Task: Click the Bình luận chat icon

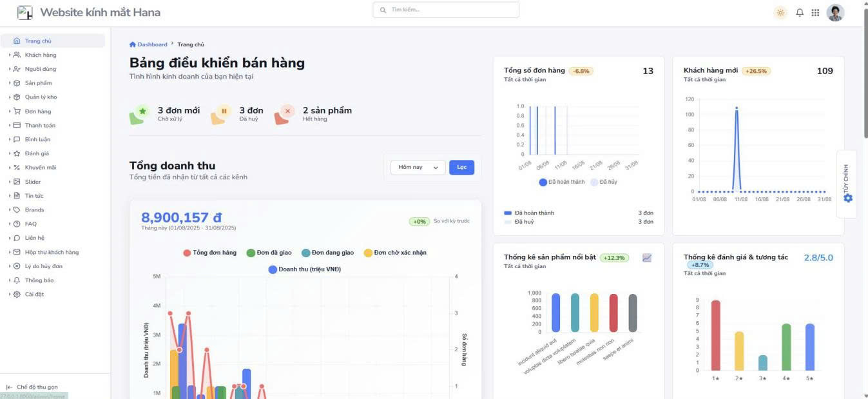Action: click(17, 139)
